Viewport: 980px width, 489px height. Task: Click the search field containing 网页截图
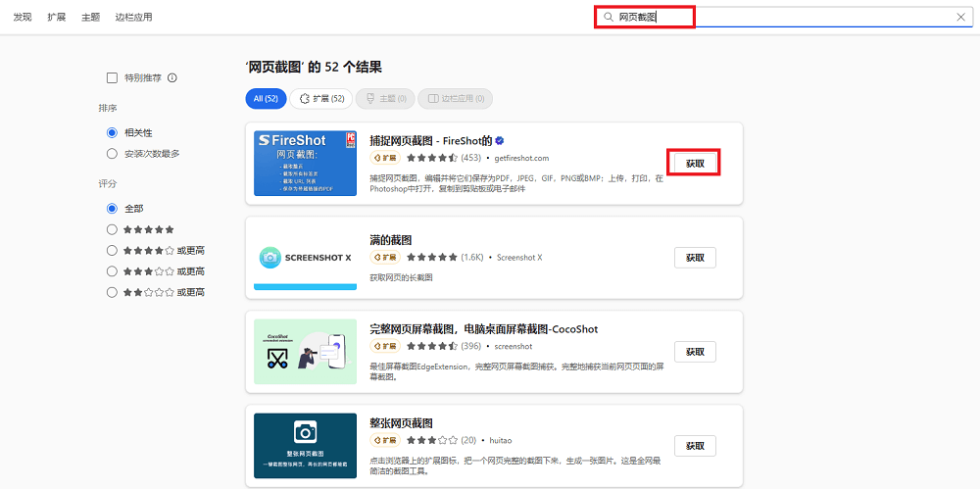784,17
